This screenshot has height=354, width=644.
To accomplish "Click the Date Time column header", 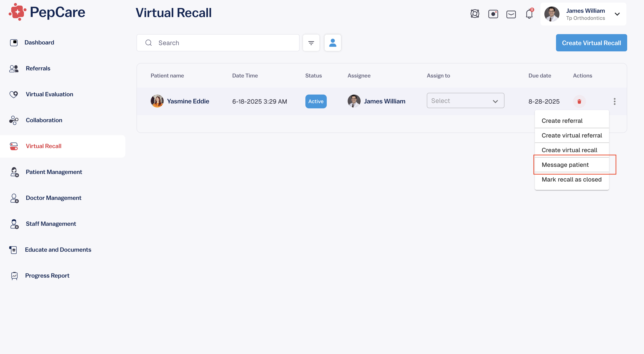I will click(245, 76).
